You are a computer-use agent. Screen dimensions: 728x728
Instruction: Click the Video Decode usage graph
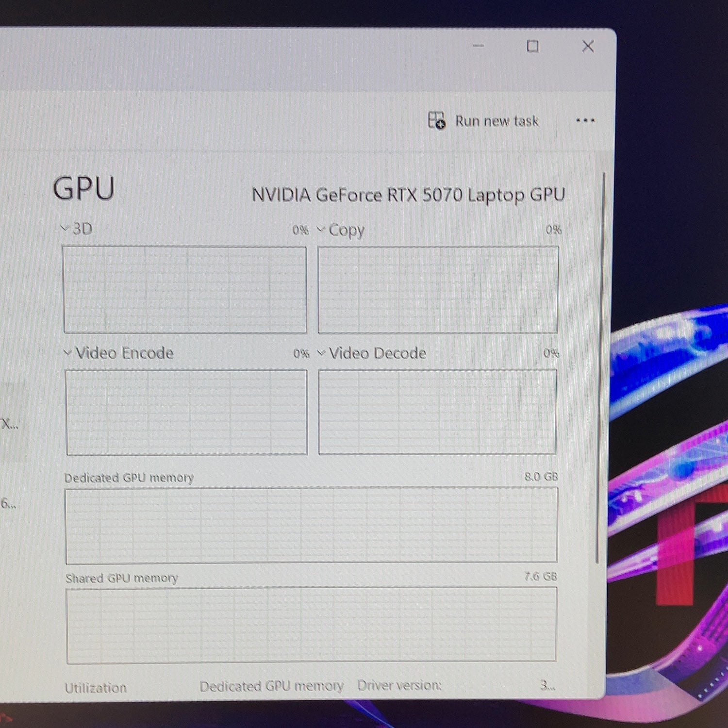coord(437,412)
